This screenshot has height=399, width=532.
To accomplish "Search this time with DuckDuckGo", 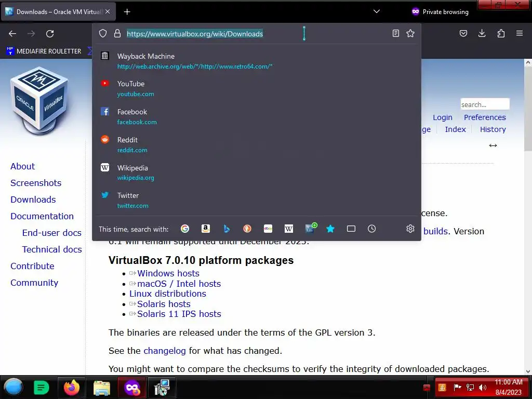I will pyautogui.click(x=247, y=229).
